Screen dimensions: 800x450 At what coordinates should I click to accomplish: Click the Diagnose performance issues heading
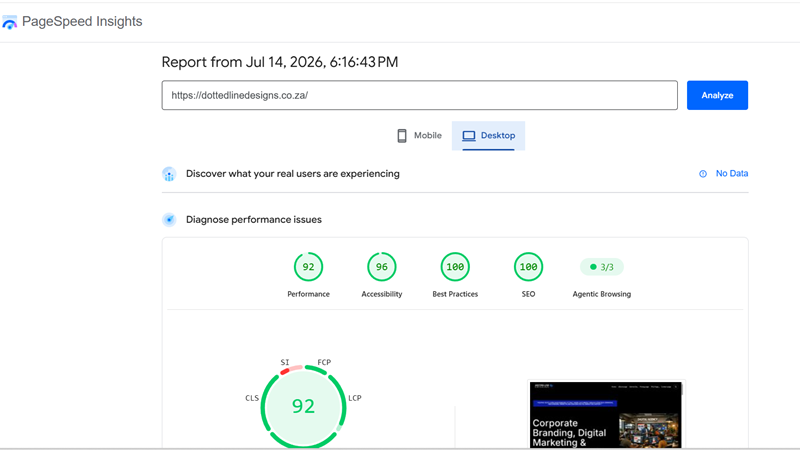[x=254, y=219]
